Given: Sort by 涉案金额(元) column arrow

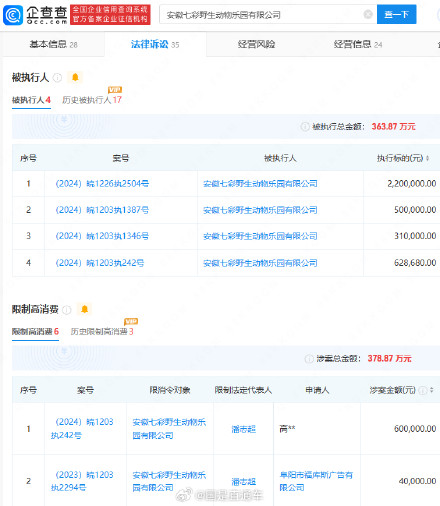Looking at the screenshot, I should tap(432, 390).
